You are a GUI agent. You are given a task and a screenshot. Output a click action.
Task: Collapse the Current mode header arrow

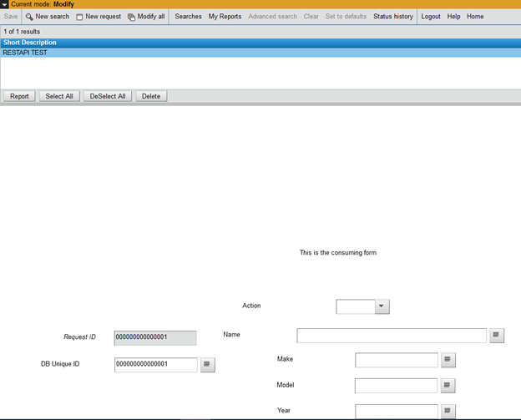coord(5,4)
